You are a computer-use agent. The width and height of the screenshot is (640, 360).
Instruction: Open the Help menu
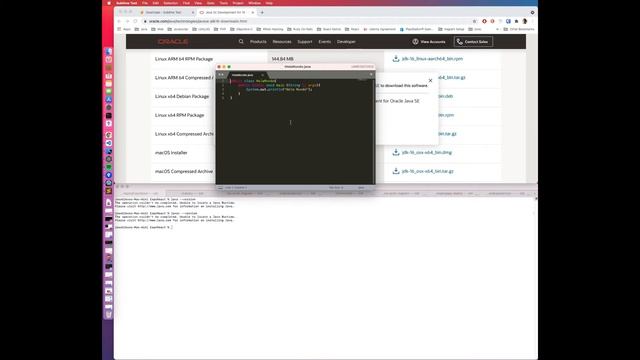click(x=269, y=3)
